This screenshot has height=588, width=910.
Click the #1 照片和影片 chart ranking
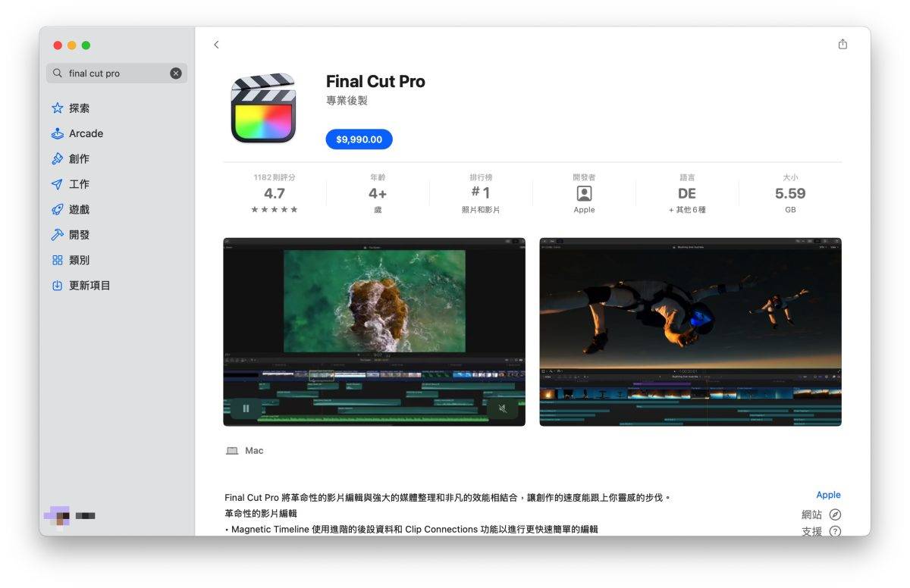point(481,193)
